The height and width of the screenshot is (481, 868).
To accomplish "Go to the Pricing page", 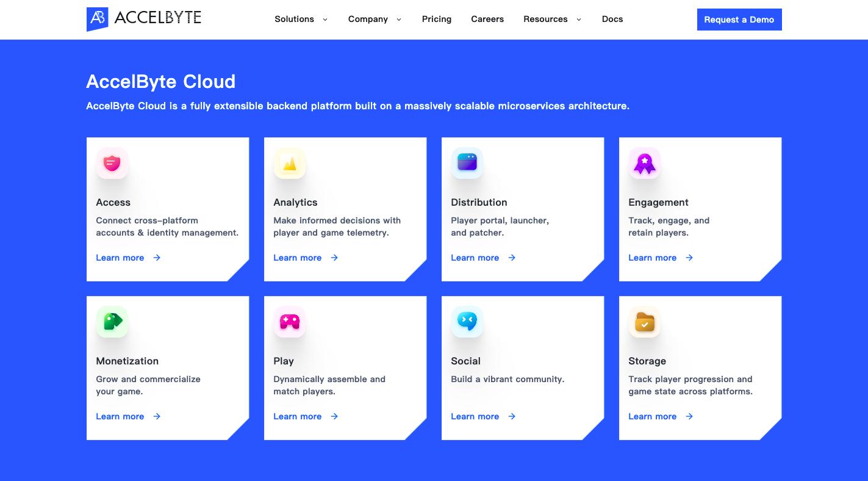I will 437,19.
